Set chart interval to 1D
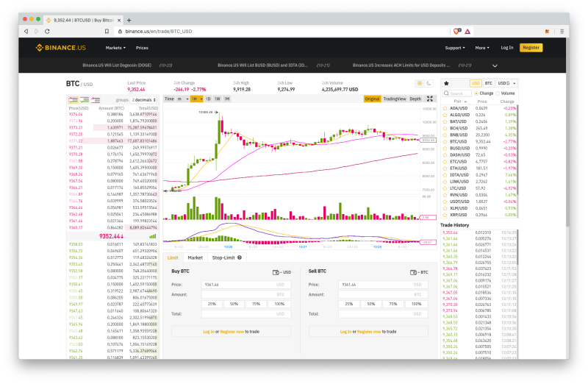This screenshot has width=588, height=384. coord(208,99)
